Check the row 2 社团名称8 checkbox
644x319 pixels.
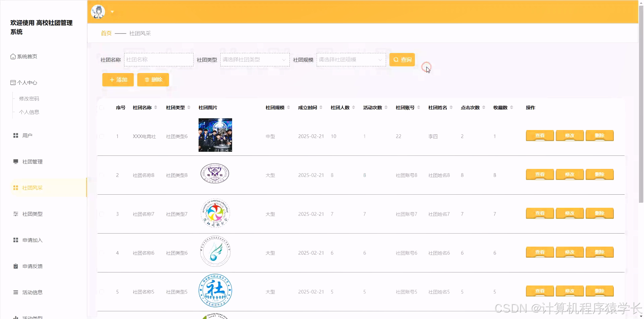point(102,175)
